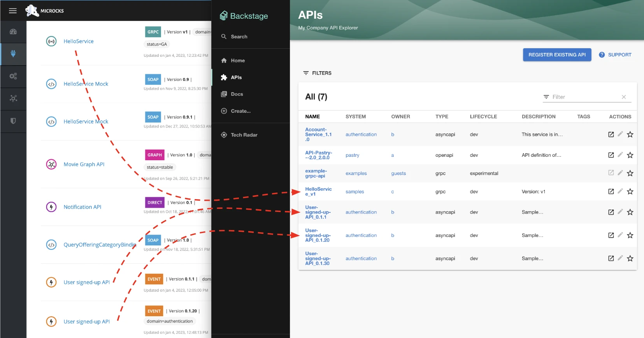Screen dimensions: 644x338
Task: Click the QueryOfferingCategoryBinding code icon
Action: click(x=51, y=245)
